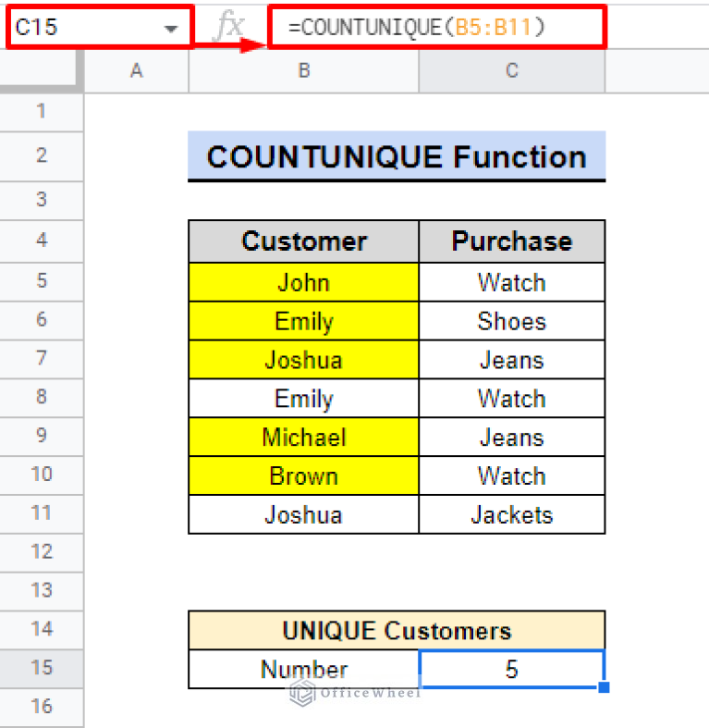The image size is (709, 728).
Task: Click the result cell showing 5
Action: pyautogui.click(x=511, y=669)
